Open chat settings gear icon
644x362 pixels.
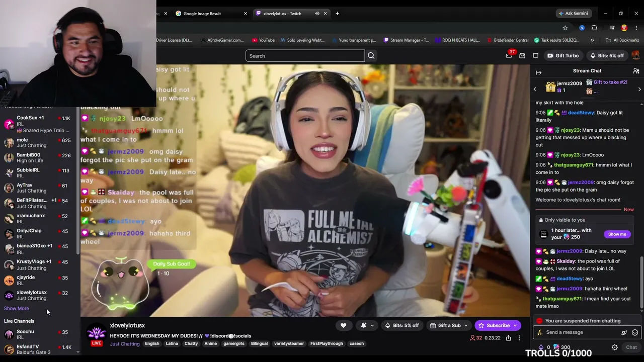coord(615,347)
